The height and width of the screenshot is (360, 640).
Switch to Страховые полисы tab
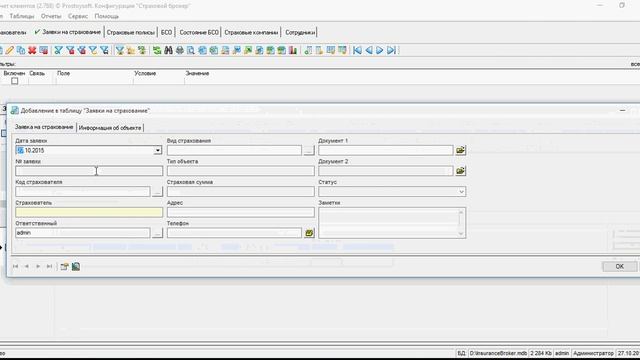click(x=131, y=32)
